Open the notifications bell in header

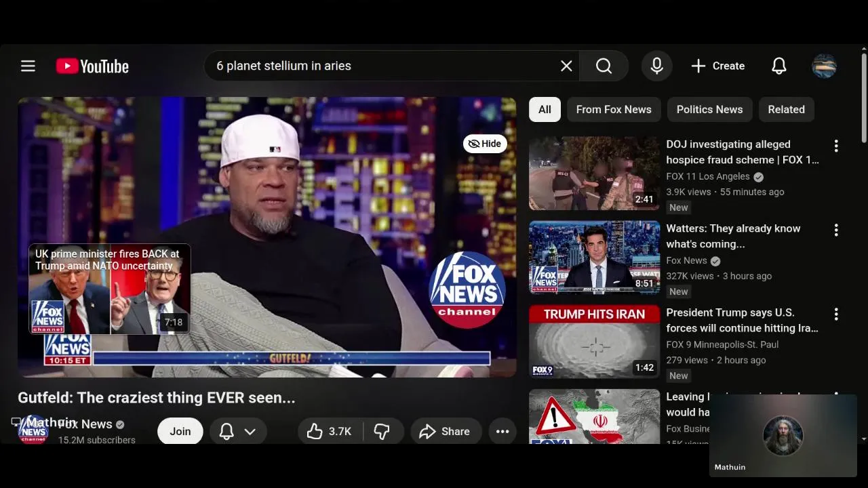coord(779,66)
